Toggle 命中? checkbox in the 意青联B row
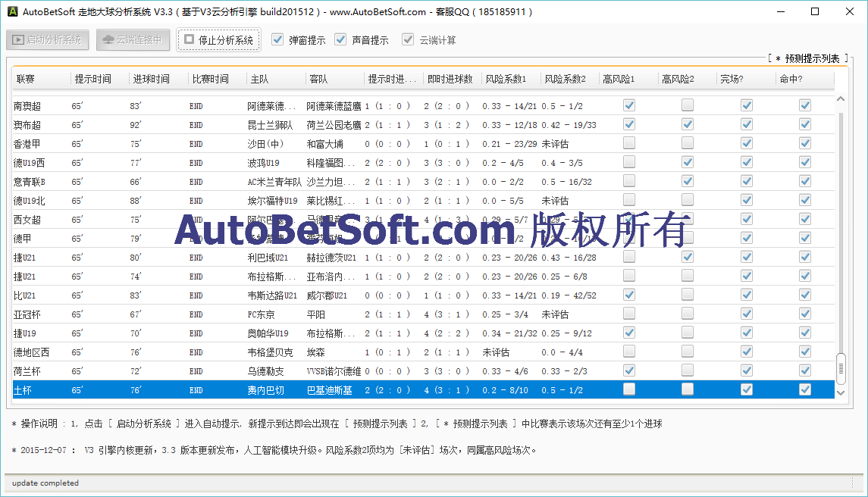 805,181
